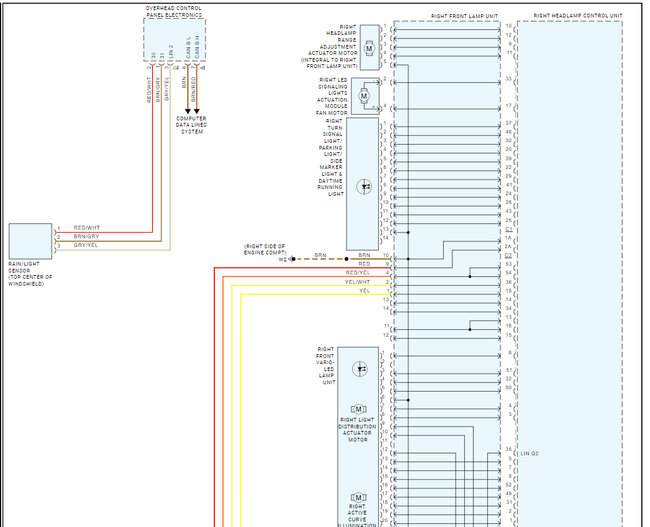Click 'YEL/WHT' wire label at pin 2
This screenshot has height=527, width=650.
click(x=357, y=282)
